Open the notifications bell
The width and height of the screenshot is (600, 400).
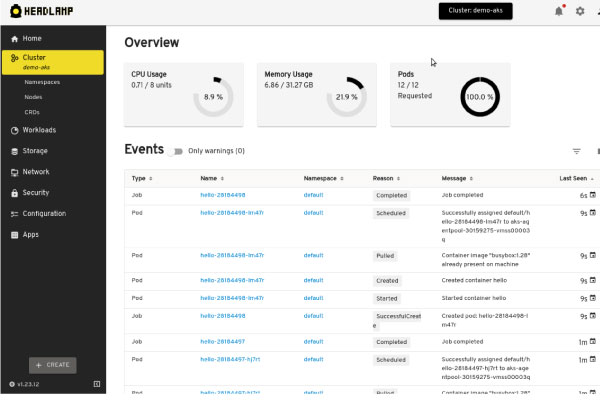[x=559, y=11]
